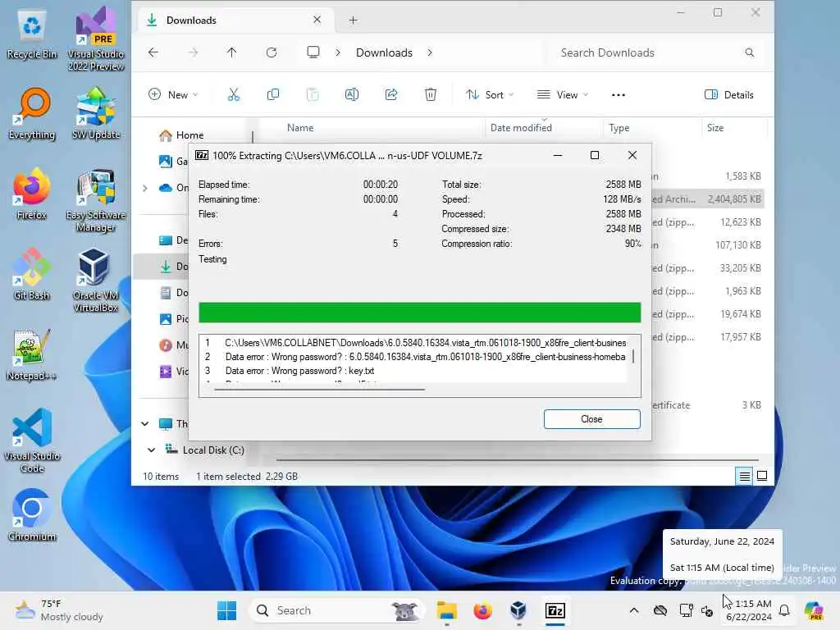Click horizontal scrollbar in 7-Zip error list
840x630 pixels.
pos(319,390)
